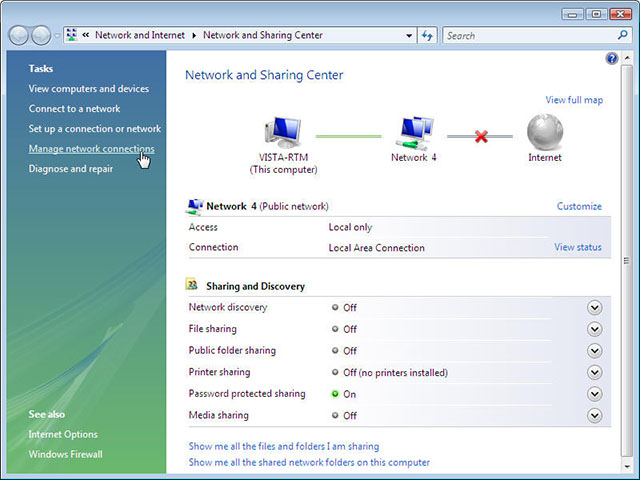This screenshot has height=480, width=640.
Task: Click Customize link for Network 4
Action: tap(579, 207)
